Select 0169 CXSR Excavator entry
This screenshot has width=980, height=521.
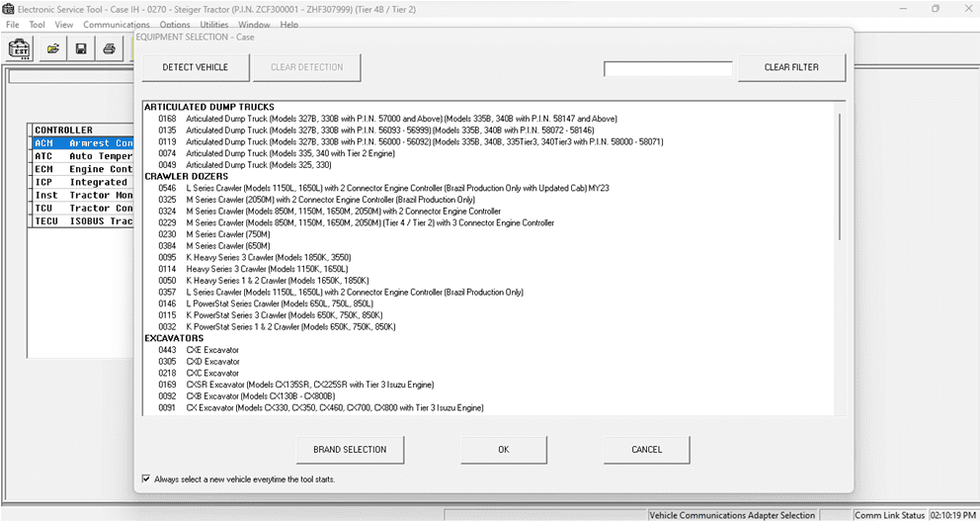295,385
